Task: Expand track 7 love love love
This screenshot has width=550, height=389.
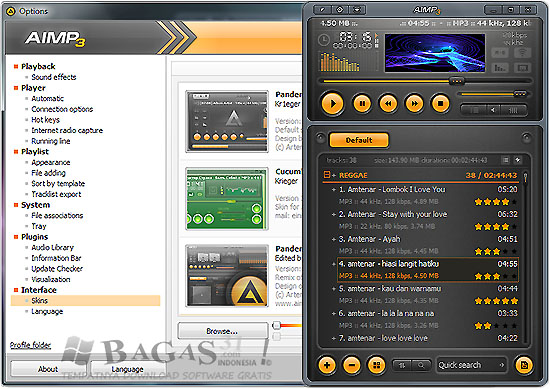Action: [334, 338]
